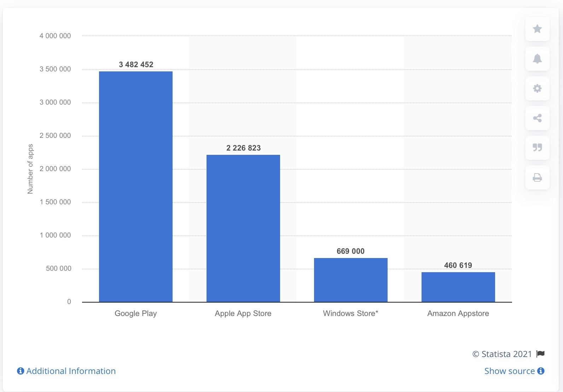The image size is (563, 392).
Task: Click the flag icon beside Statista 2021
Action: 540,354
